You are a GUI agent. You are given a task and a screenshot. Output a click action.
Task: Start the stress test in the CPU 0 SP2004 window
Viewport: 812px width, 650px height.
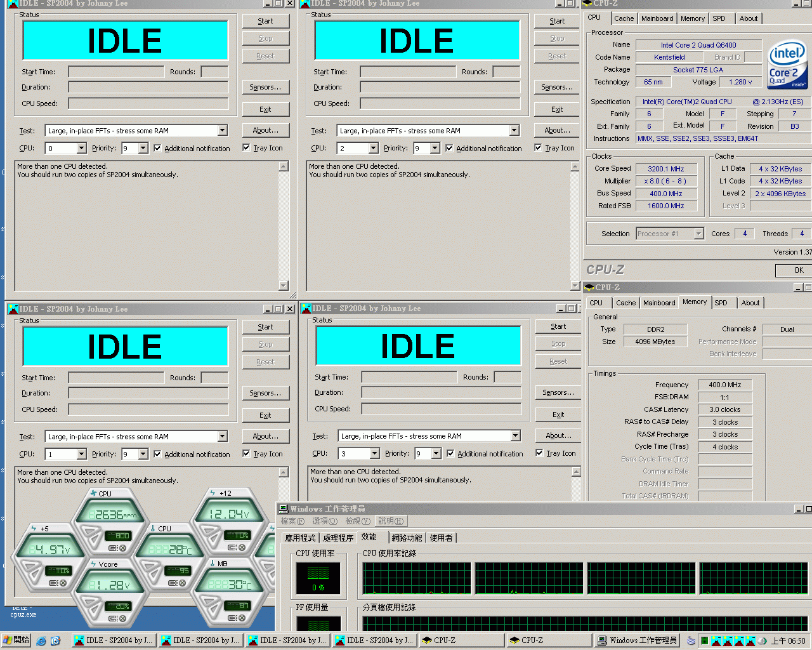(265, 21)
